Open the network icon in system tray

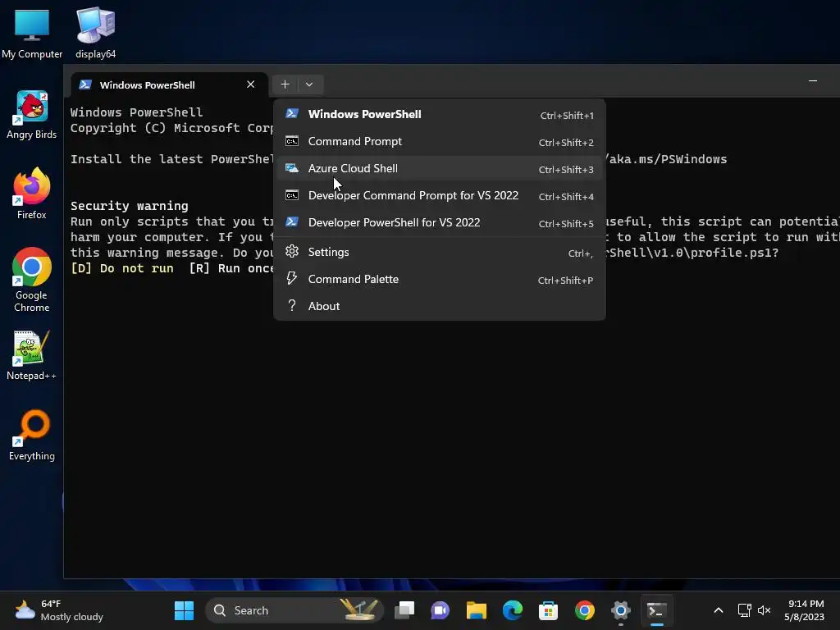tap(745, 610)
